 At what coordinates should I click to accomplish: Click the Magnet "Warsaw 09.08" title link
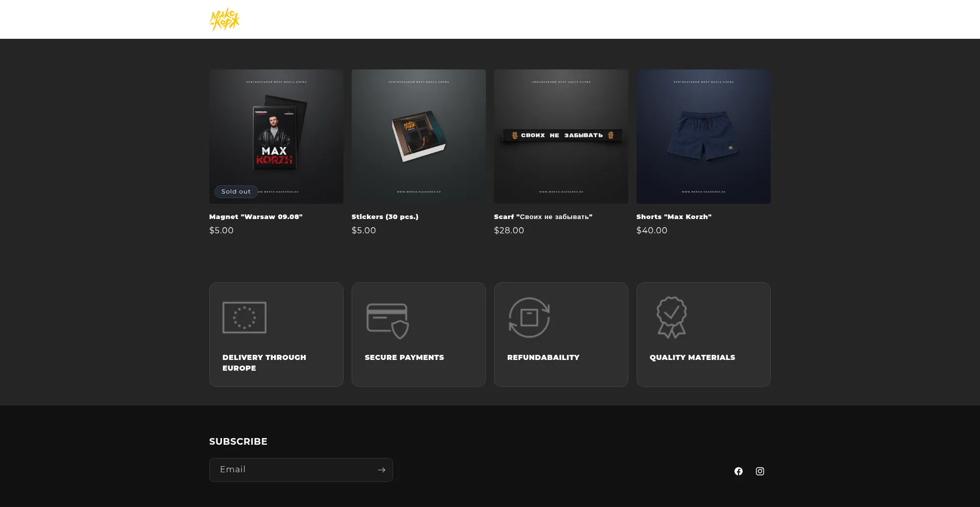tap(256, 217)
